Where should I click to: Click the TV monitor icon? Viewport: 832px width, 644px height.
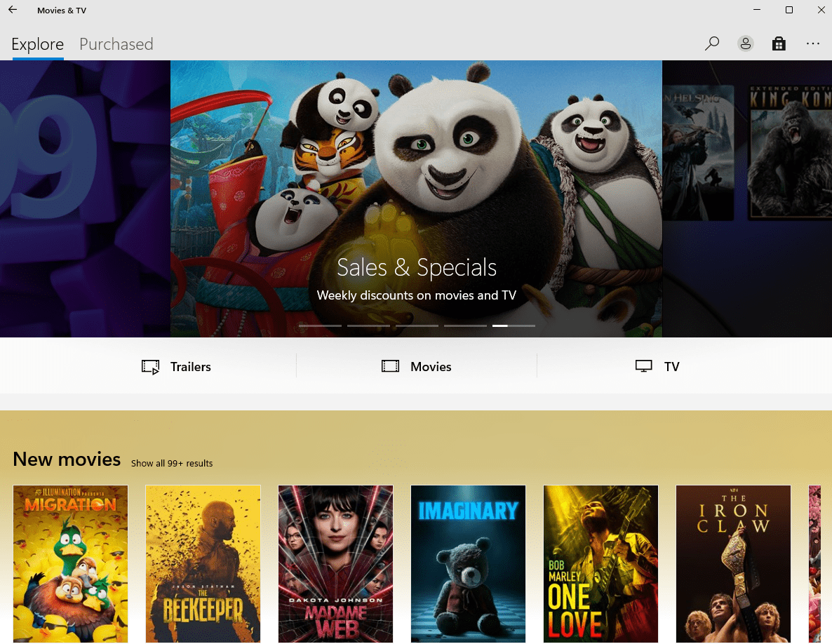point(643,367)
